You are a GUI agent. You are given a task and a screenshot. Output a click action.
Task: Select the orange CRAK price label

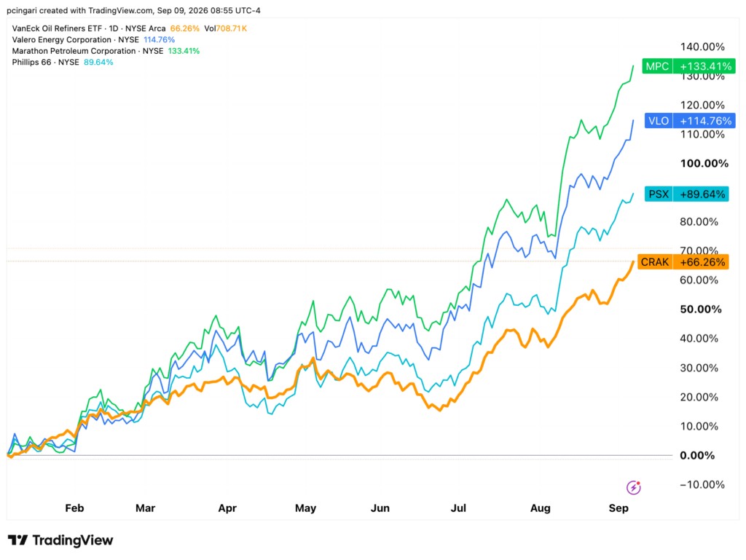pos(683,262)
